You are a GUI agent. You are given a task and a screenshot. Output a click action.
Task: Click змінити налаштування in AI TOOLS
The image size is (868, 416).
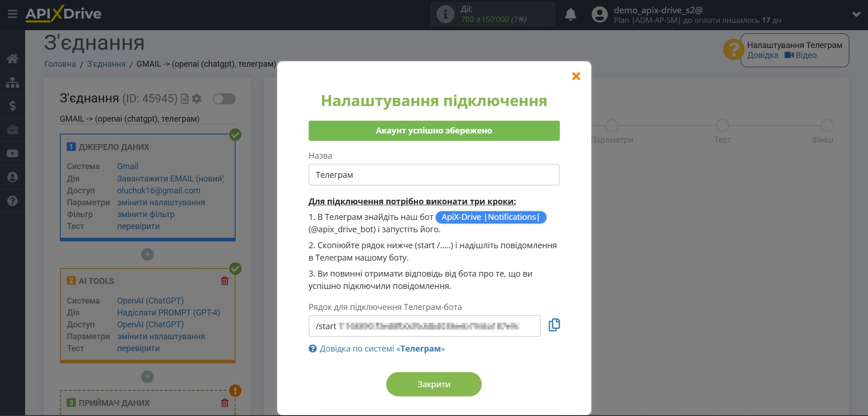161,336
